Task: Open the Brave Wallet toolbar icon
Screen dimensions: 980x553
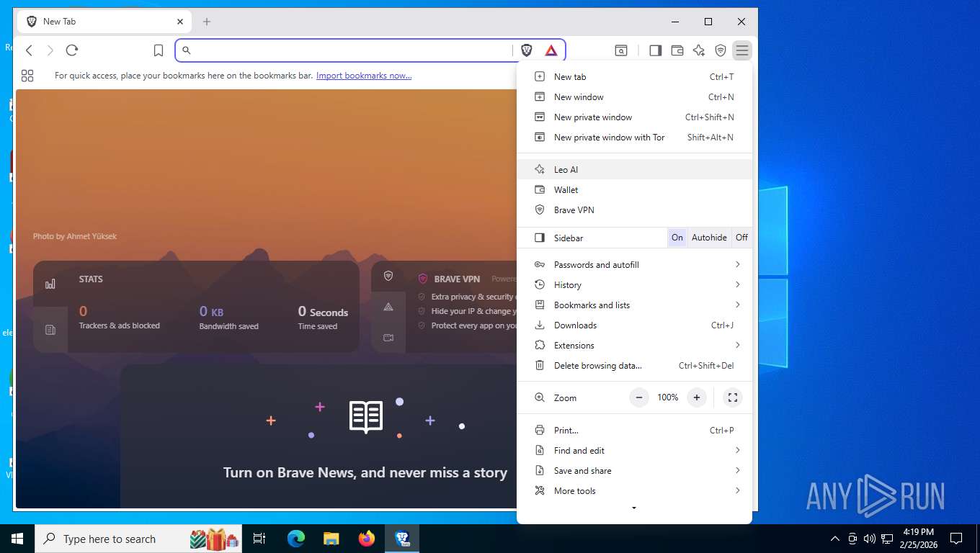Action: pyautogui.click(x=677, y=50)
